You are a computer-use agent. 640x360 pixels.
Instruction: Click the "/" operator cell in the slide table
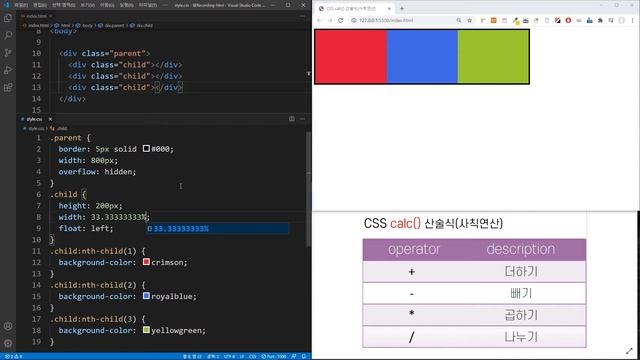411,337
